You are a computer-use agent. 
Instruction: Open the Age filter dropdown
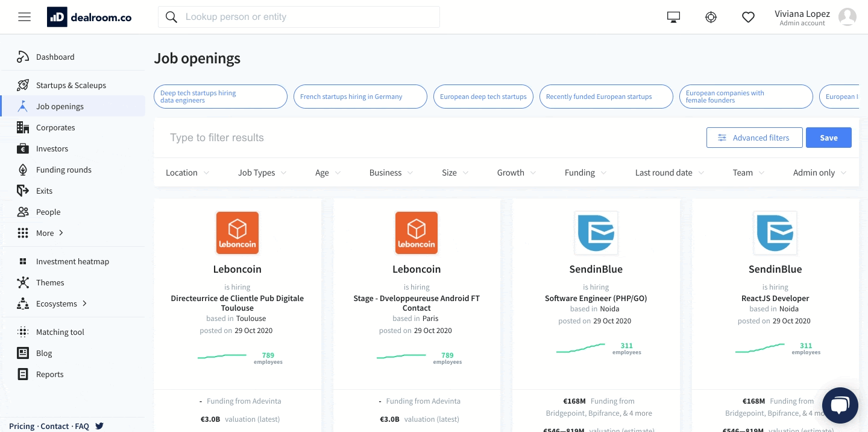tap(328, 173)
